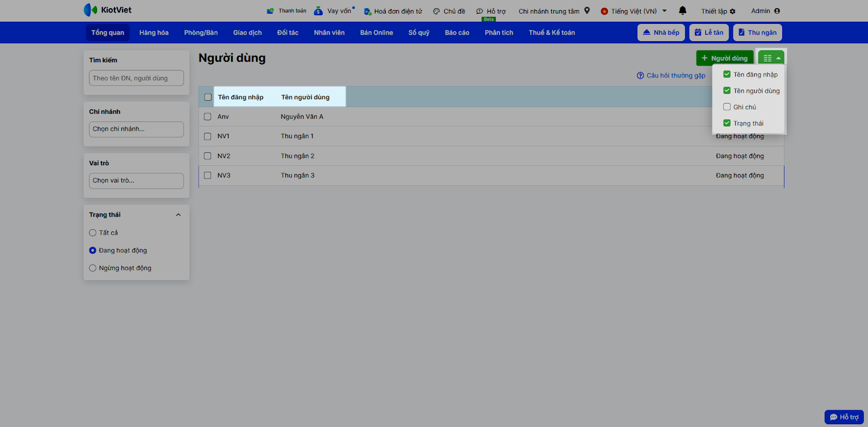The height and width of the screenshot is (427, 868).
Task: Click the Chủ đề theme palette icon
Action: 437,11
